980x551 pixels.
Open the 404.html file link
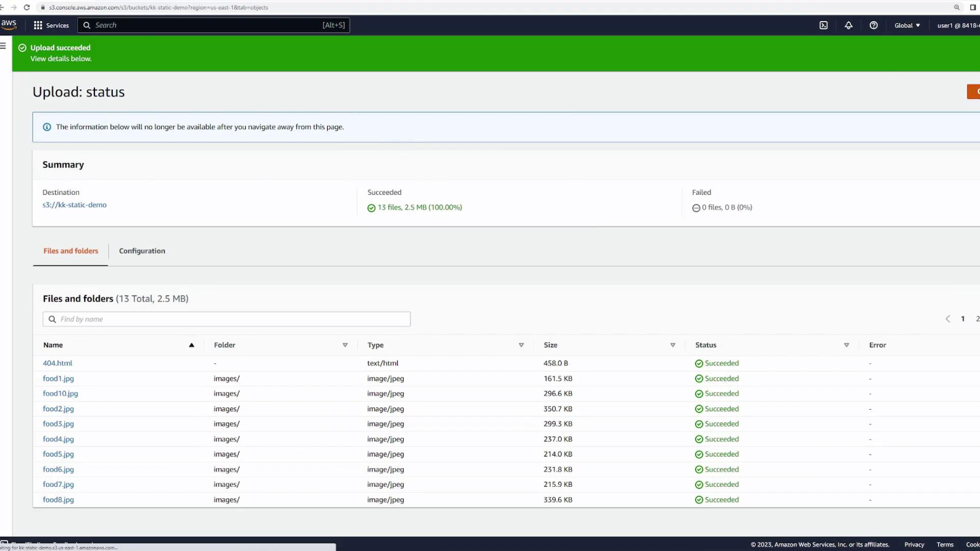[x=57, y=363]
